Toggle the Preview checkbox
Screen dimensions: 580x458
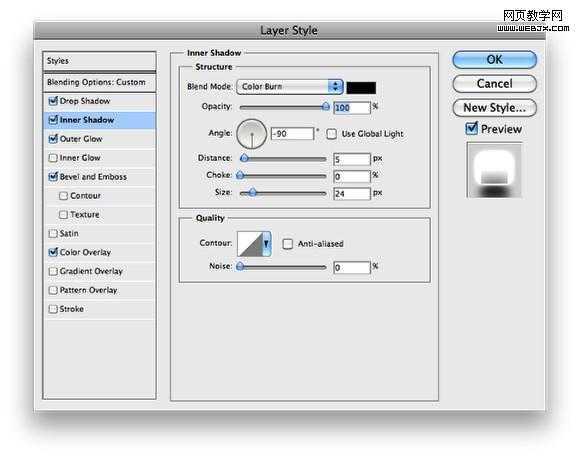coord(471,128)
